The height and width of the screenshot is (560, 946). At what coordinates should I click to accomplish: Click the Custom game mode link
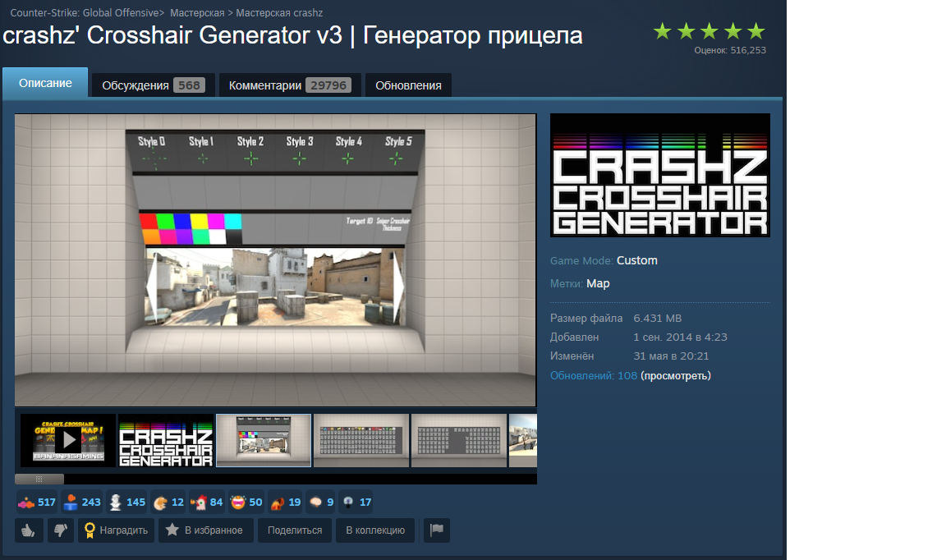637,260
